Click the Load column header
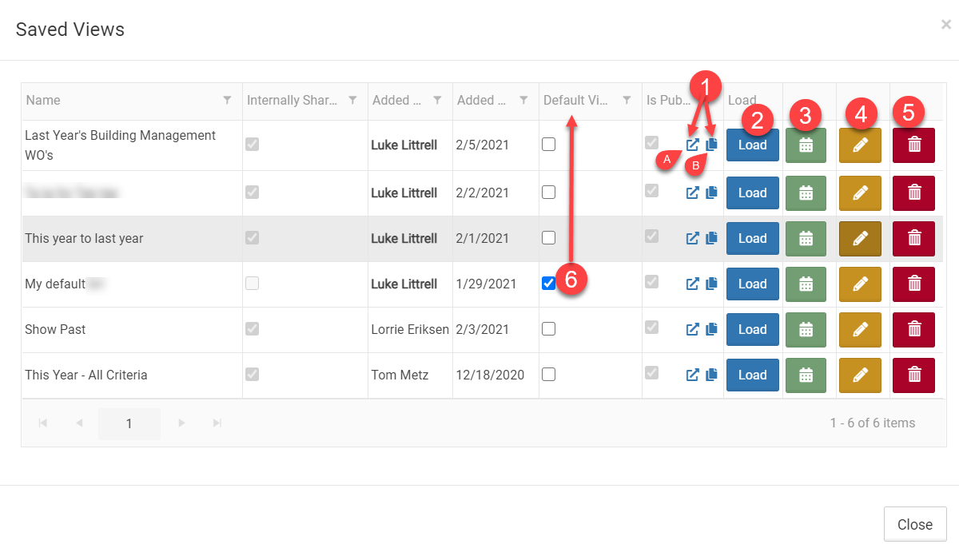Viewport: 959px width, 560px height. pos(742,101)
